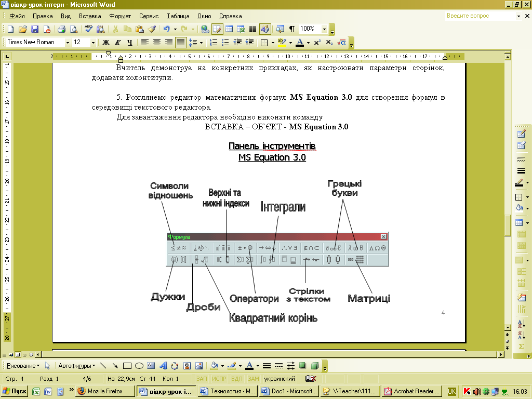Open a file with the folder icon
Image resolution: width=532 pixels, height=399 pixels.
[x=22, y=29]
